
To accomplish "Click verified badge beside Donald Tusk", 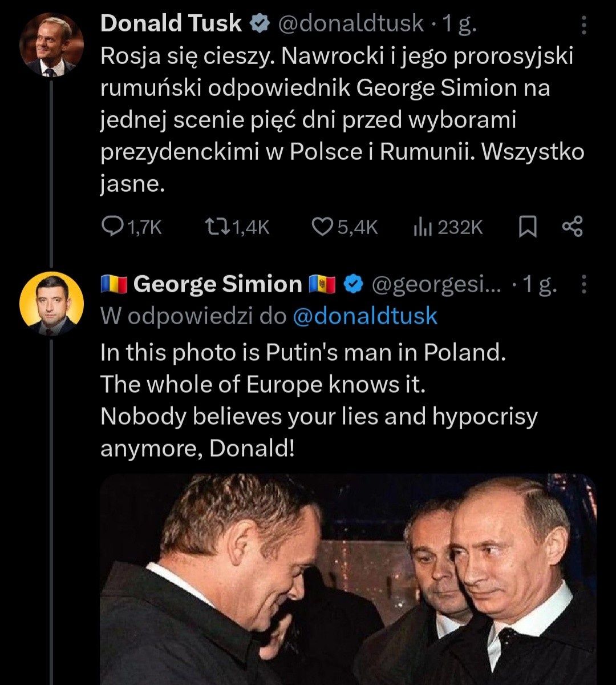I will (x=261, y=23).
